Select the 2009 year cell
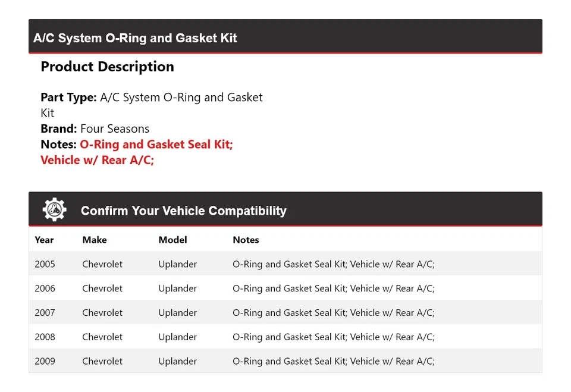The image size is (571, 392). (45, 361)
